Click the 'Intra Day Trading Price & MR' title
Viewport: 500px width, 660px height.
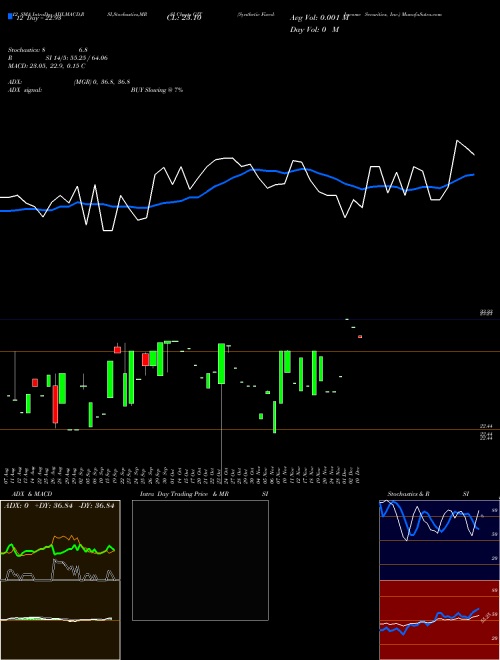point(184,494)
